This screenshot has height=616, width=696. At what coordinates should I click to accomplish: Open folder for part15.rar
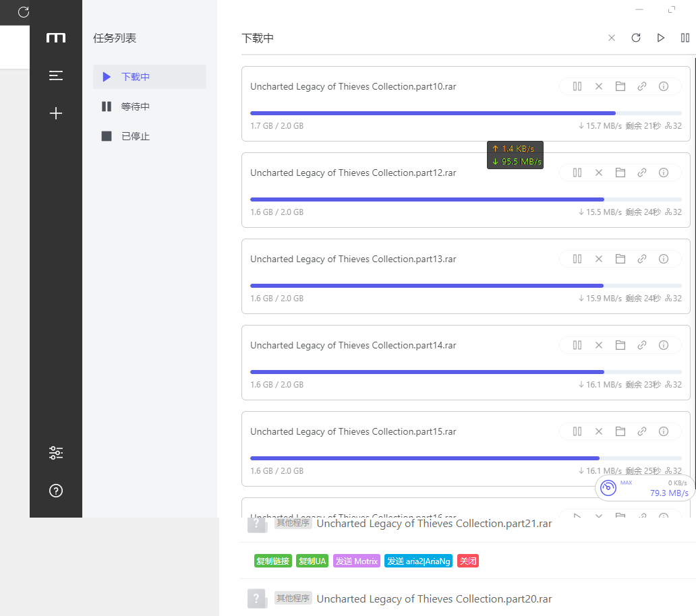620,431
